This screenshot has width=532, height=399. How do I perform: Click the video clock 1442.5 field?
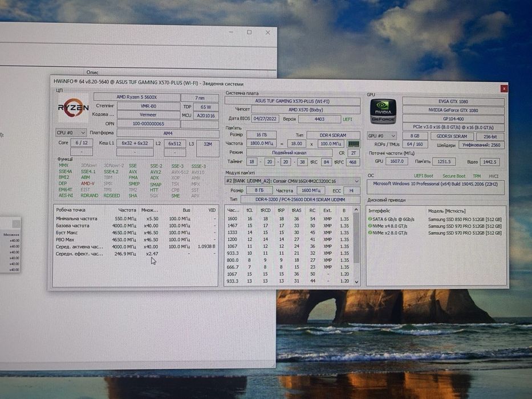490,162
